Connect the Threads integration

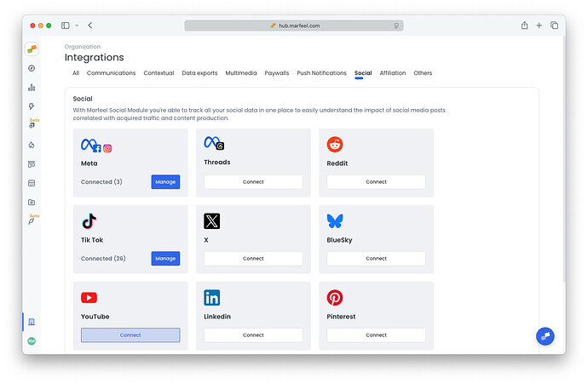(x=253, y=182)
